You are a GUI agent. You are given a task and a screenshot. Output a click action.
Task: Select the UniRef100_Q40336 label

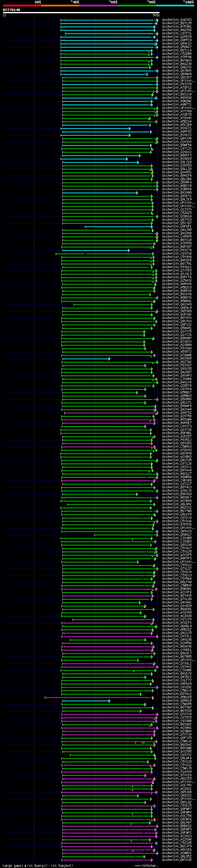[177, 139]
